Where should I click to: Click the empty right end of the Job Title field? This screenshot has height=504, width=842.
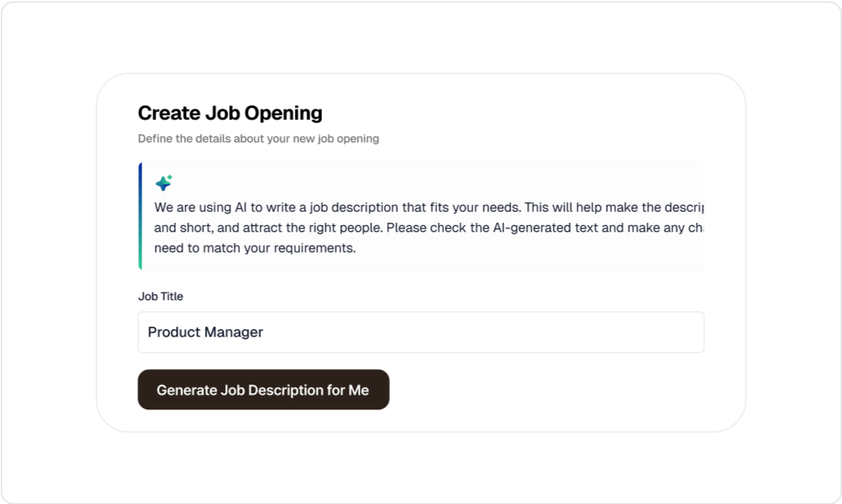[644, 332]
